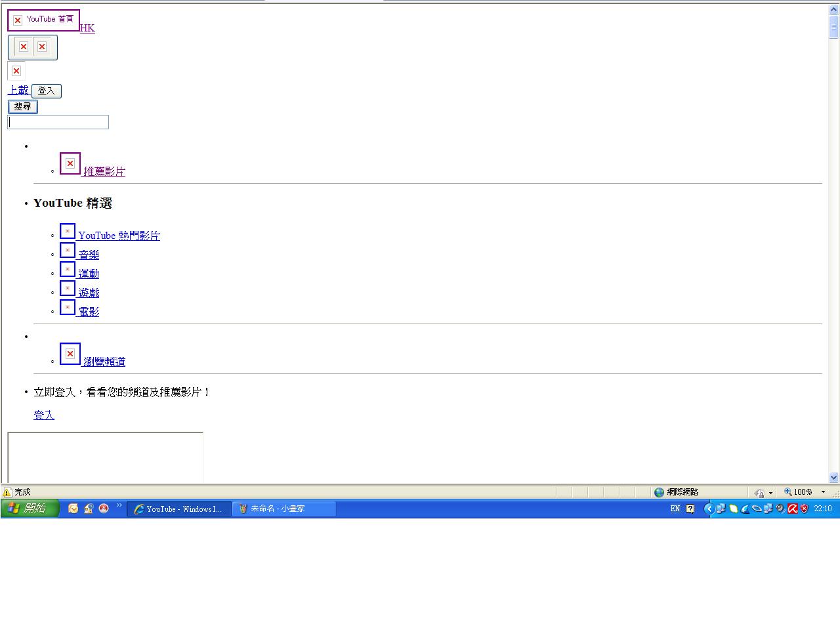Open the 電影 category link
The height and width of the screenshot is (630, 840).
(89, 312)
